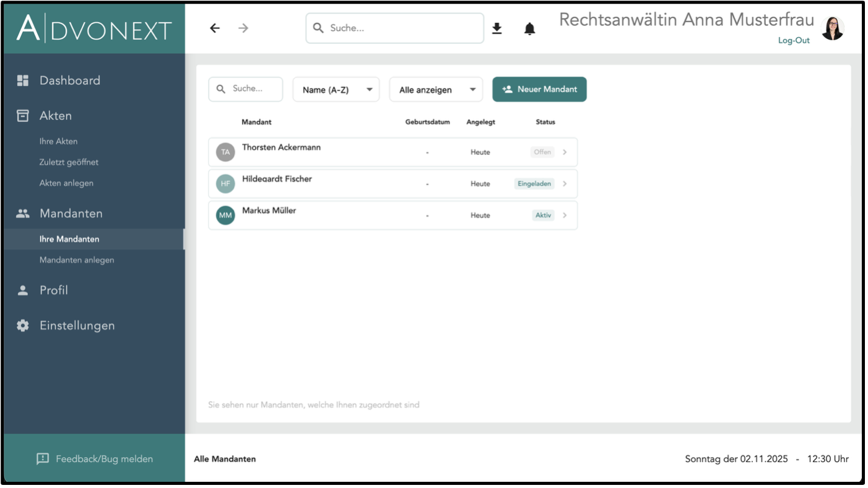
Task: Click the Einstellungen gear icon
Action: tap(23, 326)
